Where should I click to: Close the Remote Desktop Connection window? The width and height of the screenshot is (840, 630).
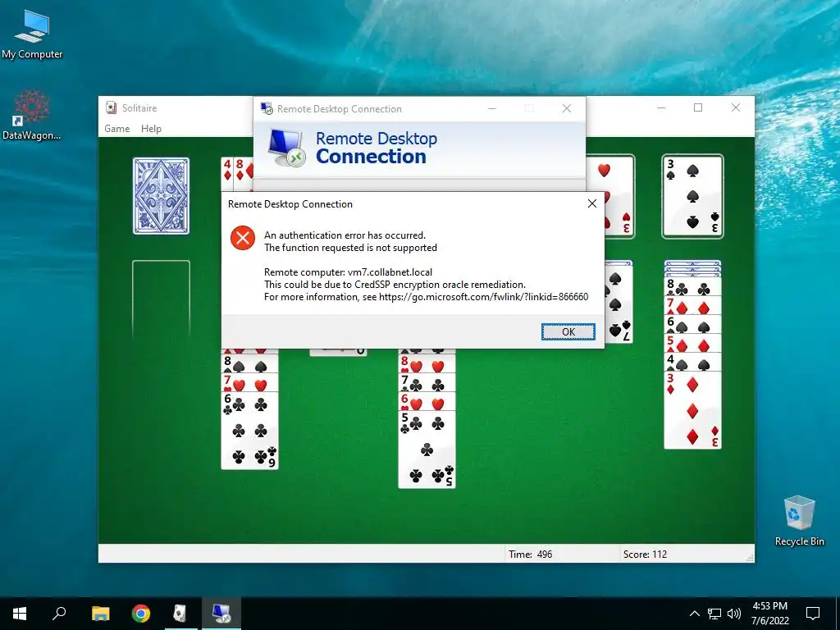point(566,109)
